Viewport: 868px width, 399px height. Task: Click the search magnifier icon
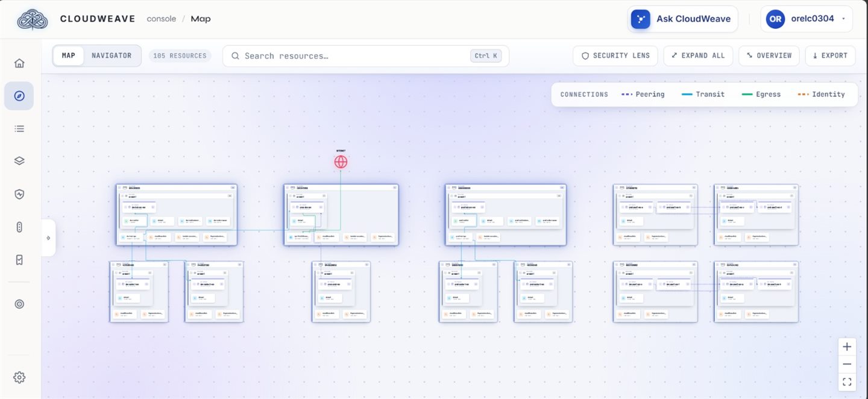(x=236, y=56)
